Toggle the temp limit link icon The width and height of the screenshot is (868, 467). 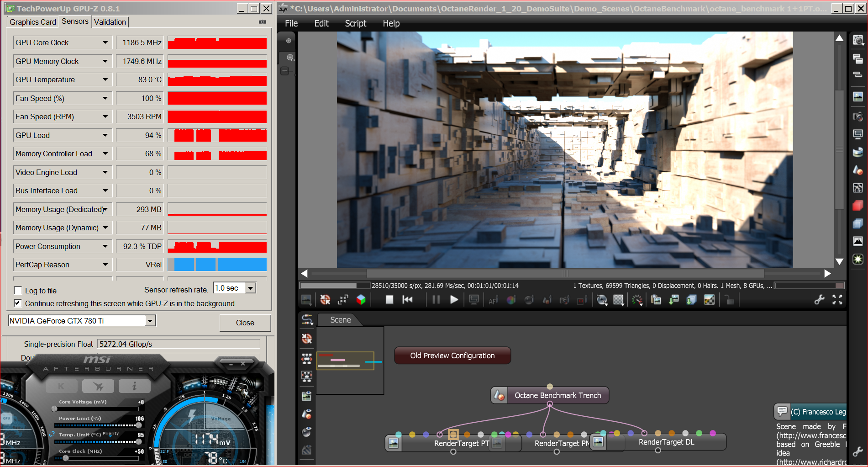click(52, 435)
